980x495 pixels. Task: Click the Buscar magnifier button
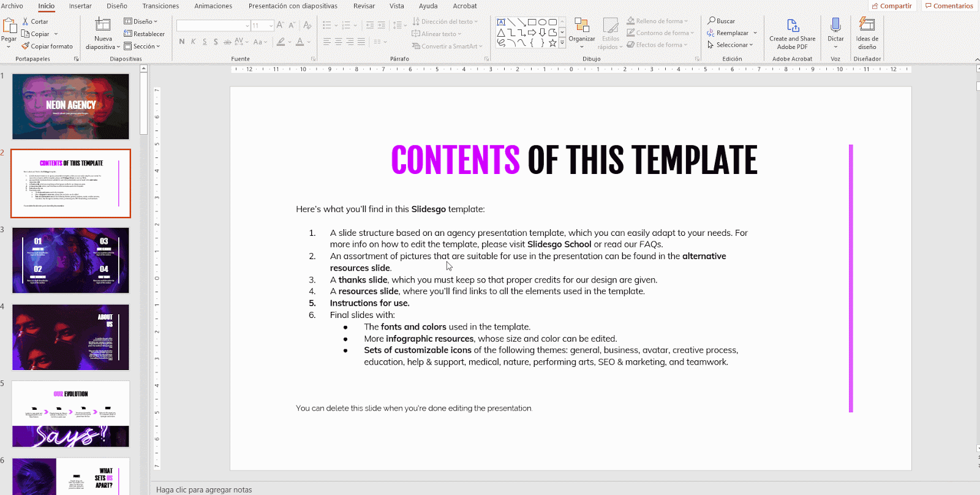coord(722,21)
